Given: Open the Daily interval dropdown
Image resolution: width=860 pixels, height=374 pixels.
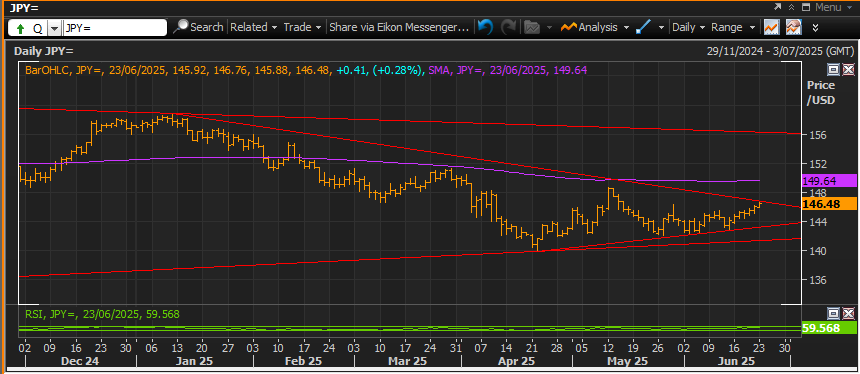Looking at the screenshot, I should click(689, 27).
